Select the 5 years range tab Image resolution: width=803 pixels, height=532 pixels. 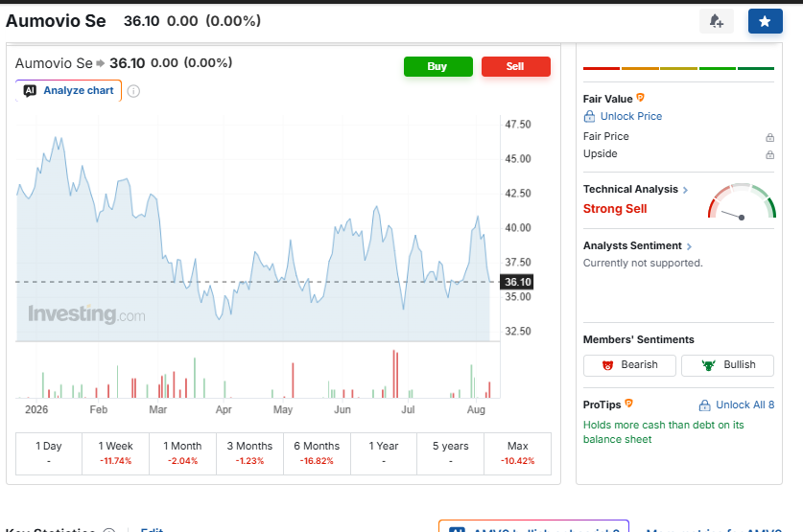[451, 453]
